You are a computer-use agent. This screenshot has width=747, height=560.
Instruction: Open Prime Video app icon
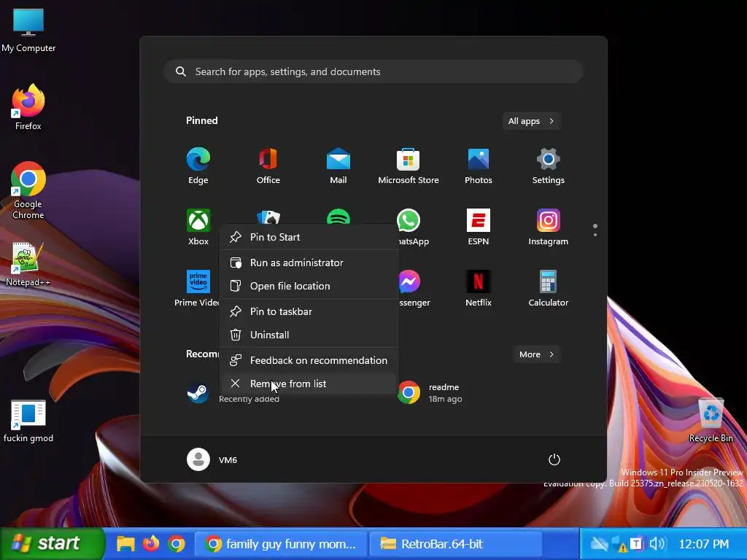[x=198, y=281]
